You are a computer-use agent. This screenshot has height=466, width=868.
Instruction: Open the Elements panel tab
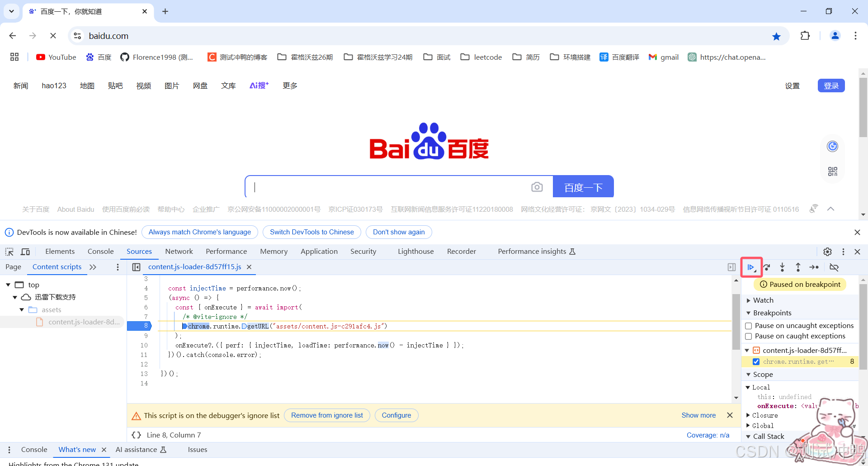pyautogui.click(x=60, y=252)
